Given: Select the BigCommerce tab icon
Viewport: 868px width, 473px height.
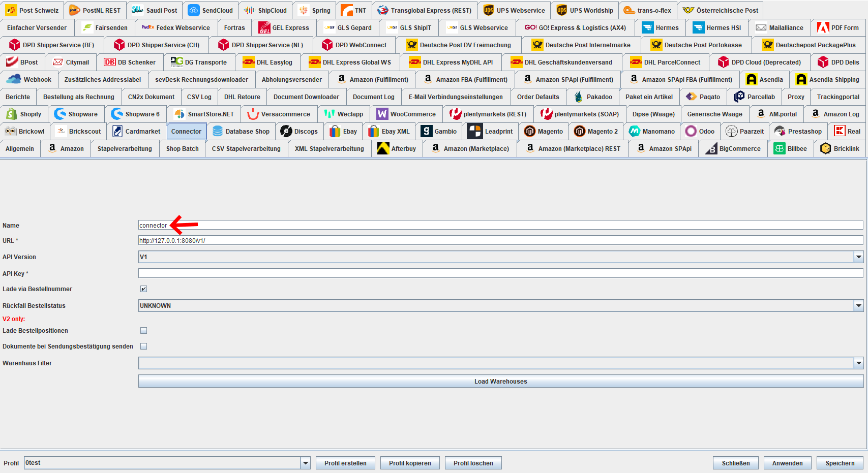Looking at the screenshot, I should point(711,148).
